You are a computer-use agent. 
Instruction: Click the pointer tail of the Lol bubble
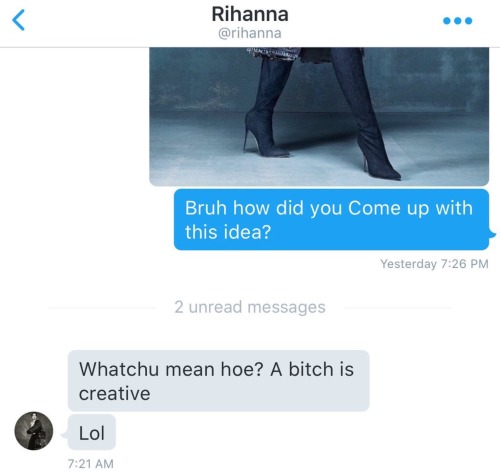65,435
